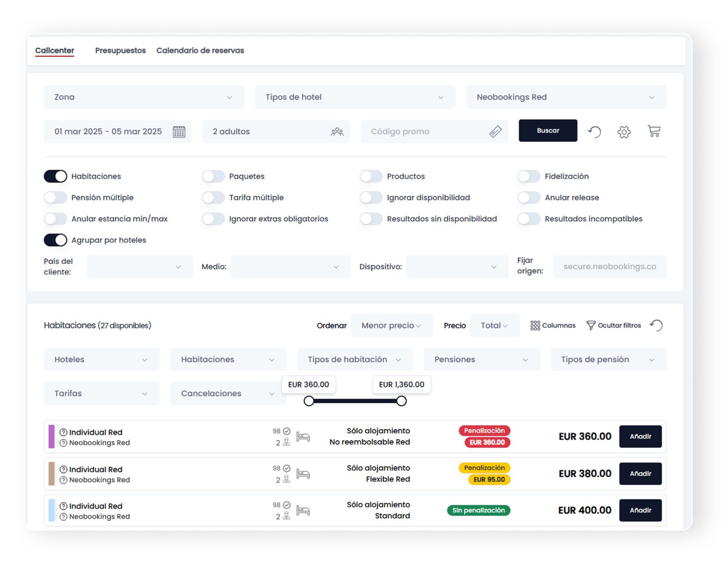Screen dimensions: 728x572
Task: Open the date range calendar icon
Action: [179, 132]
